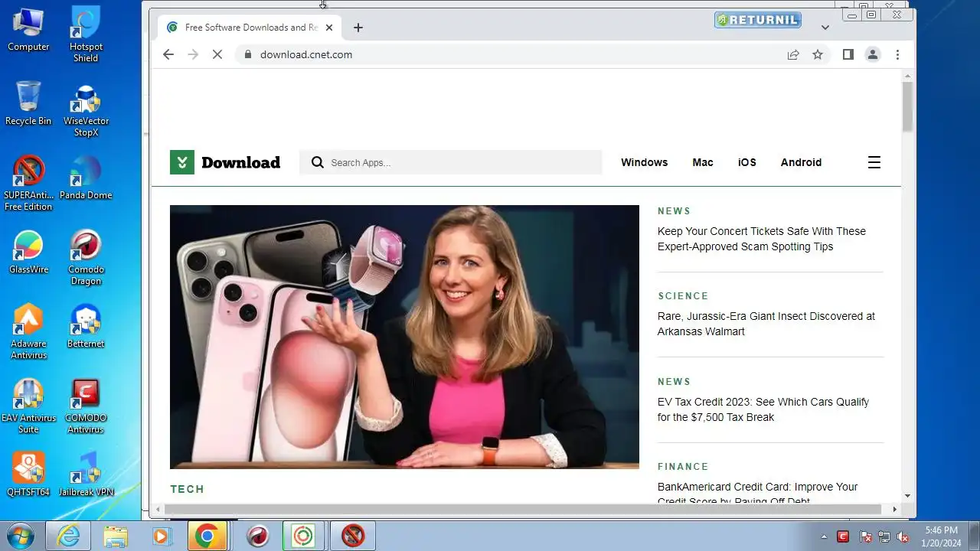The width and height of the screenshot is (980, 551).
Task: Open SUPERAntiSpyware on taskbar
Action: pos(352,536)
